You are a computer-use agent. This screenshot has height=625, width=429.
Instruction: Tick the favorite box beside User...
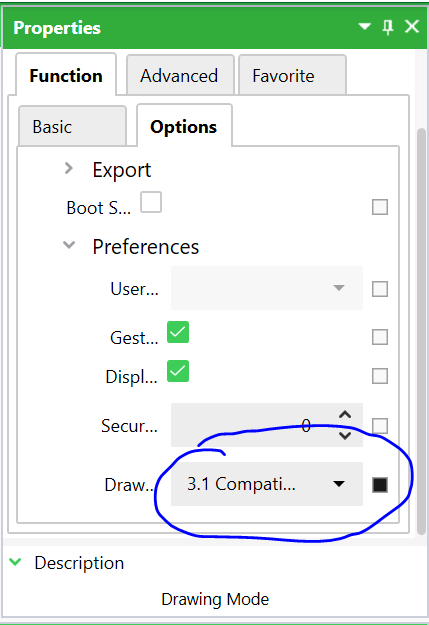[380, 289]
